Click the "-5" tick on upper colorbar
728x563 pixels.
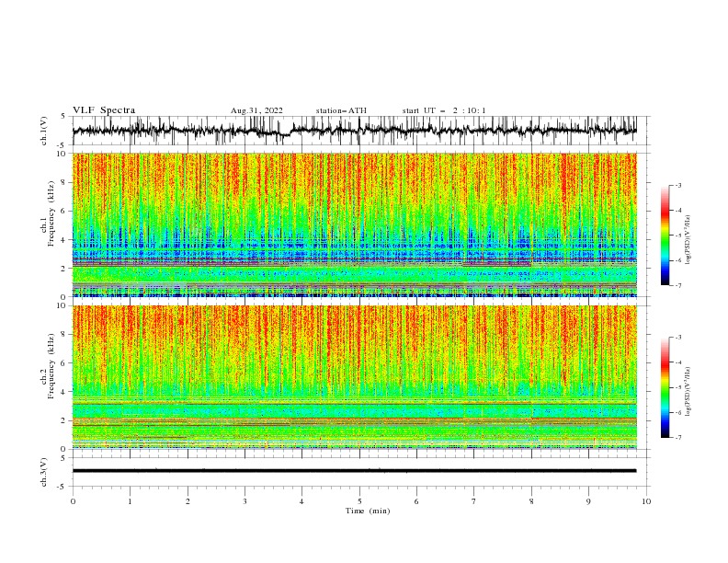pyautogui.click(x=678, y=236)
